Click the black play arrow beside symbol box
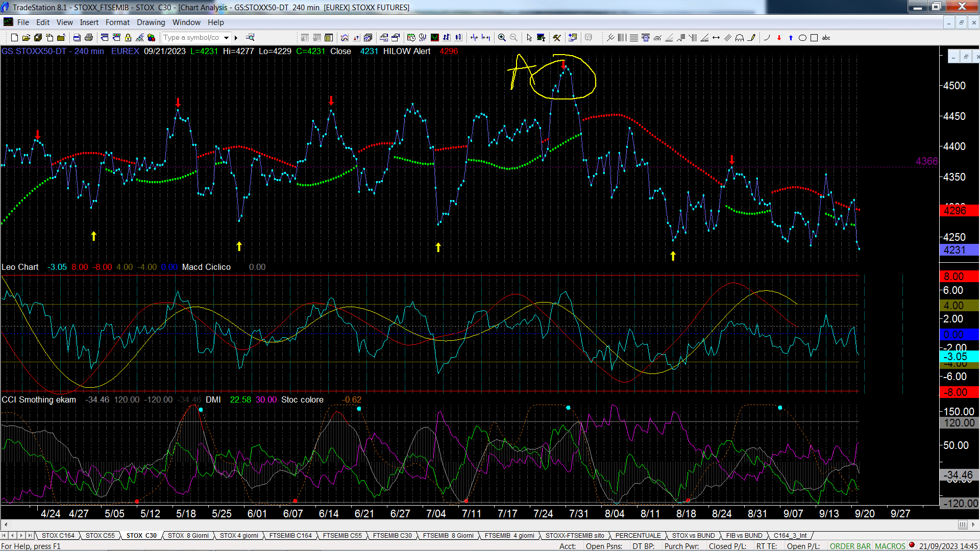 (236, 38)
